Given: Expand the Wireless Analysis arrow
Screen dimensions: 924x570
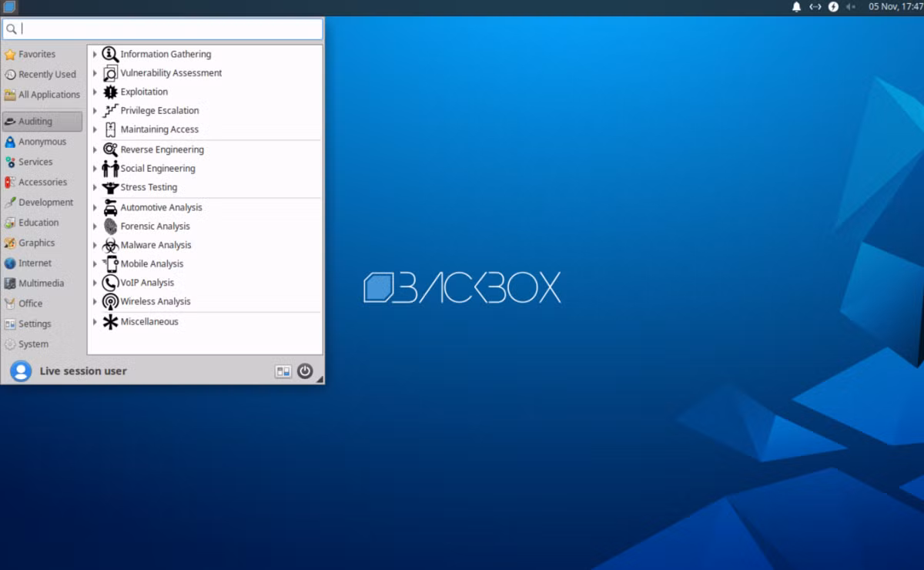Looking at the screenshot, I should coord(95,302).
